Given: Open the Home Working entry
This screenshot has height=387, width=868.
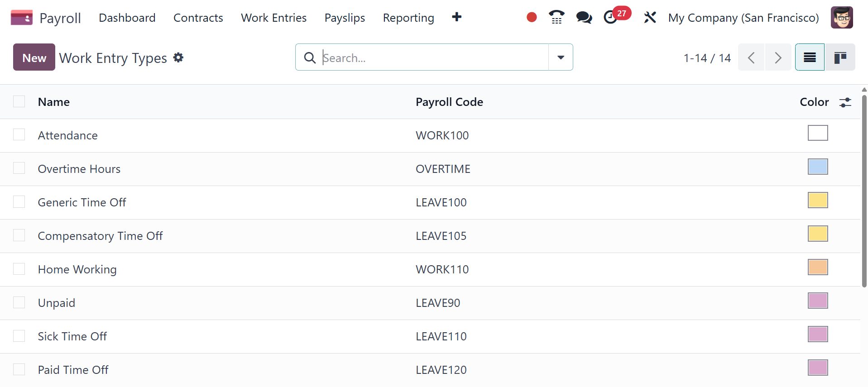Looking at the screenshot, I should point(77,269).
